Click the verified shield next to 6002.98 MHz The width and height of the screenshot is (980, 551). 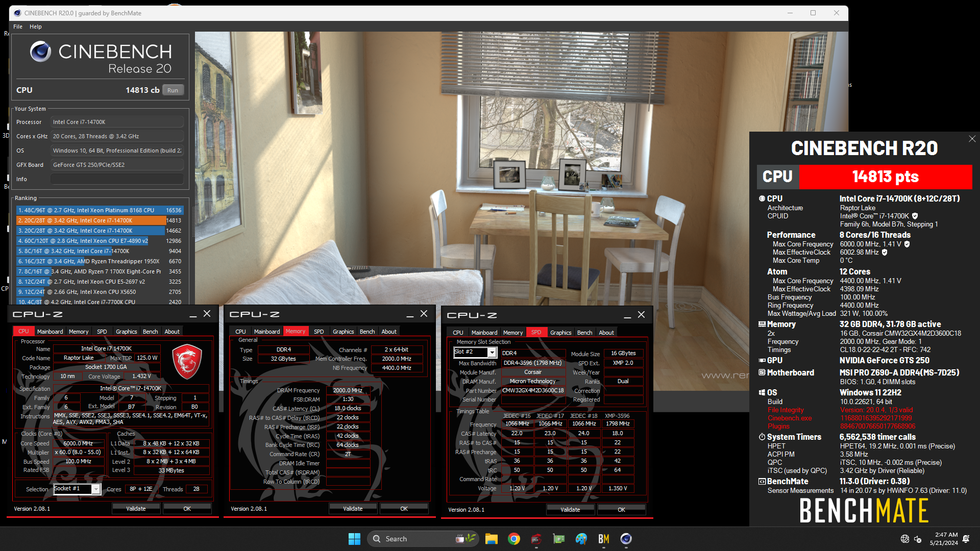click(885, 252)
